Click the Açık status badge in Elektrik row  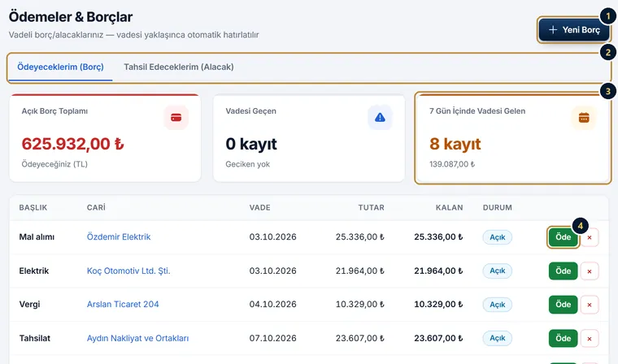tap(498, 271)
